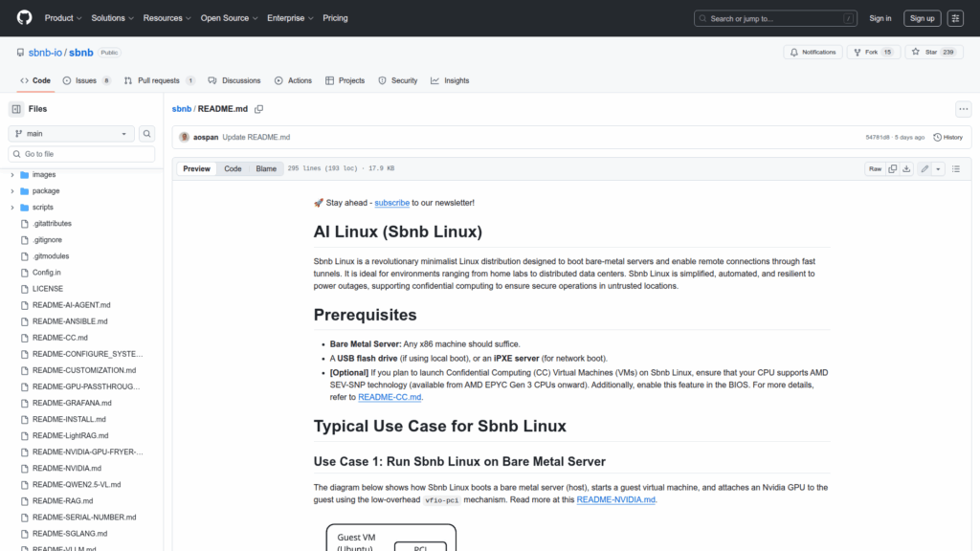Viewport: 980px width, 551px height.
Task: Open README-GRAFANA.md in file tree
Action: pos(72,403)
